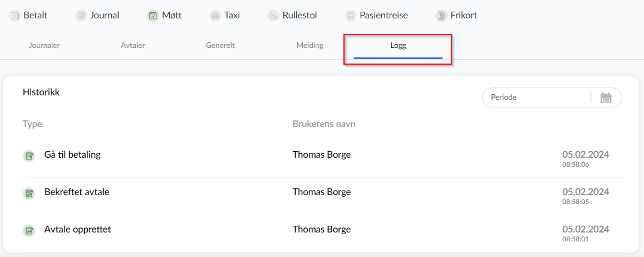Click the Taxi car icon
The image size is (644, 257).
[215, 16]
